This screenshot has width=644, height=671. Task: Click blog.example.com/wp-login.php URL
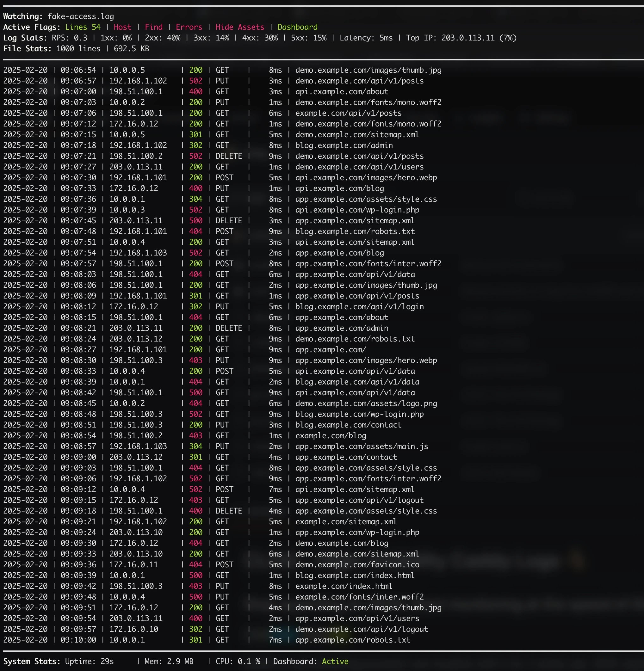pyautogui.click(x=360, y=414)
